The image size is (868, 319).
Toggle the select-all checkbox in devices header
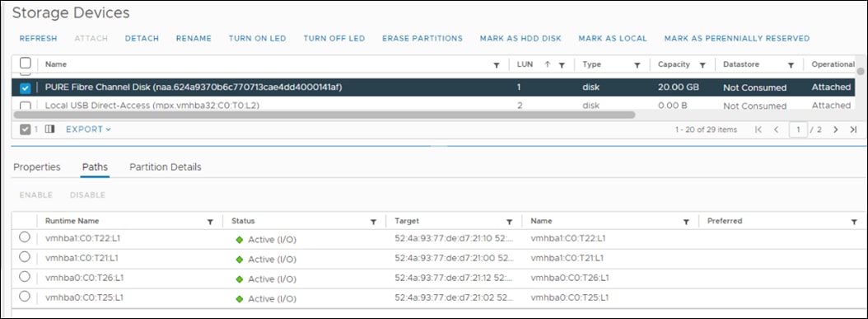(x=26, y=63)
